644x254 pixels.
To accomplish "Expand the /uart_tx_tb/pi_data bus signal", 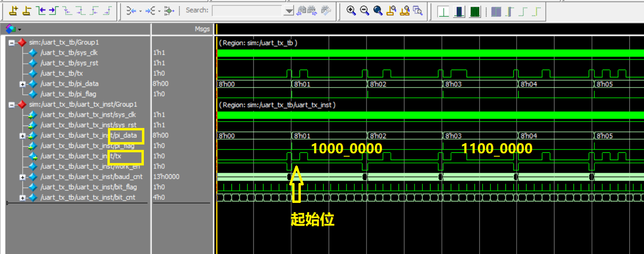I will click(x=22, y=84).
